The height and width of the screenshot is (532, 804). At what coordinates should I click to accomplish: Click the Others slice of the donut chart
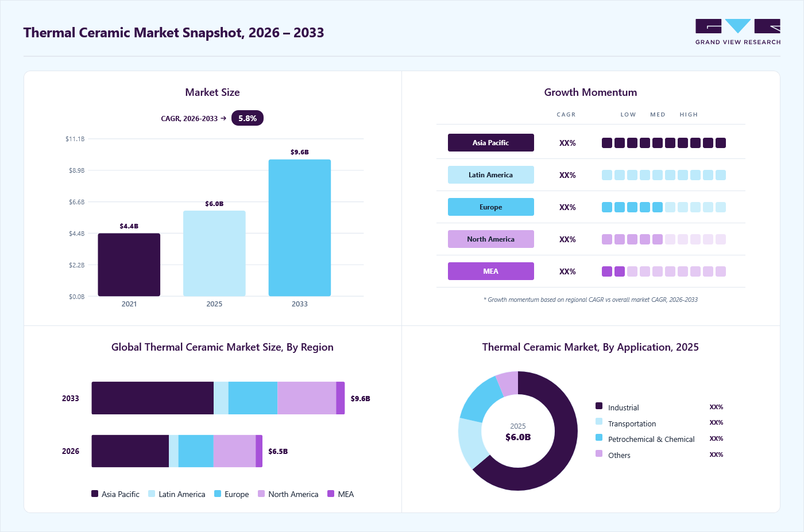click(509, 383)
